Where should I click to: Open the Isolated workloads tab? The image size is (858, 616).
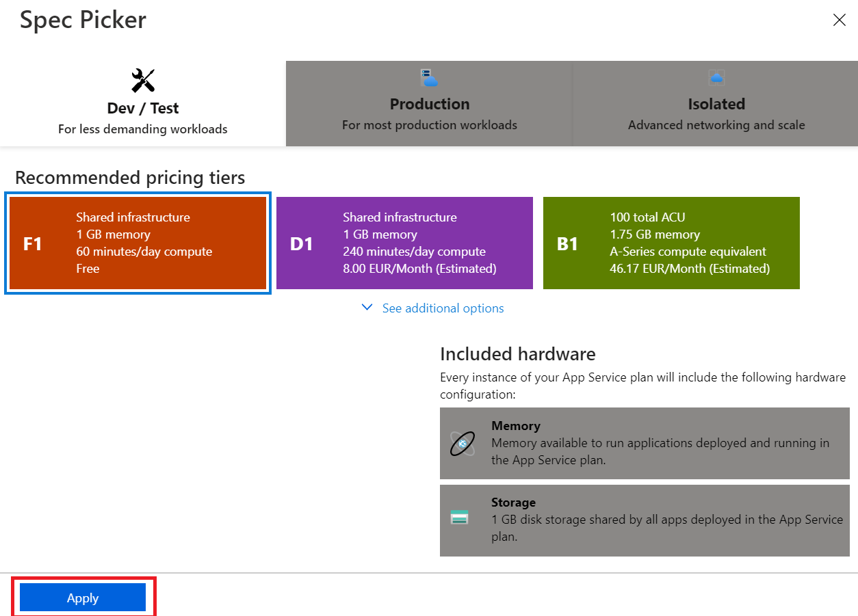(716, 104)
